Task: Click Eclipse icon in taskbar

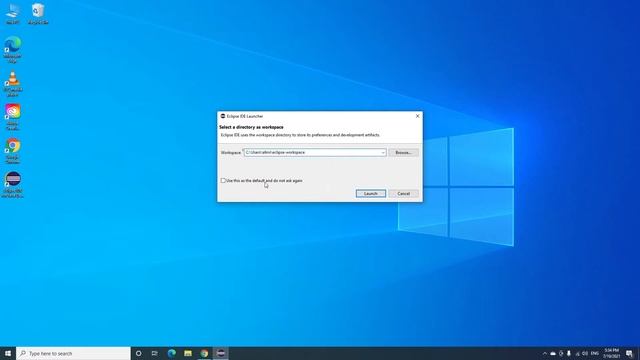Action: click(221, 353)
